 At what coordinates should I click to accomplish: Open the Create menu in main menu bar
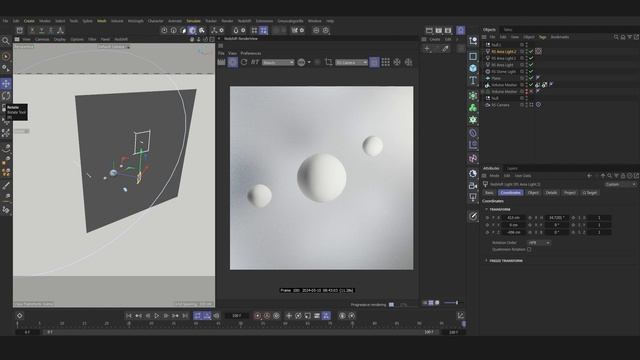pyautogui.click(x=29, y=21)
